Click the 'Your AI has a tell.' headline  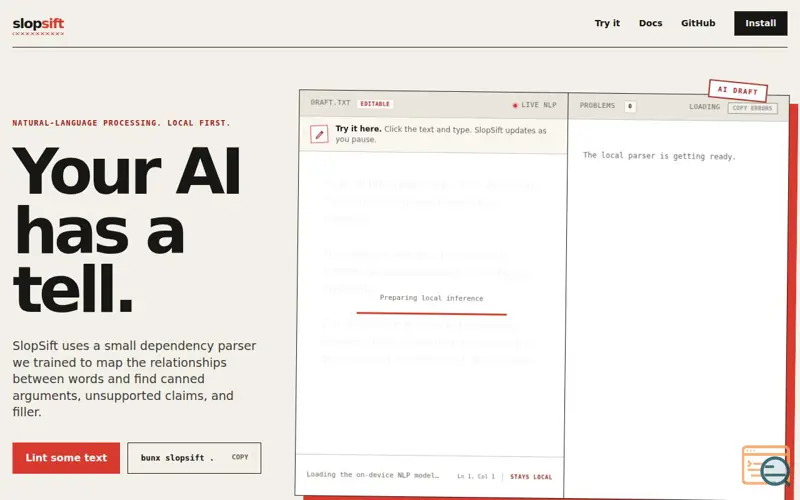point(127,230)
